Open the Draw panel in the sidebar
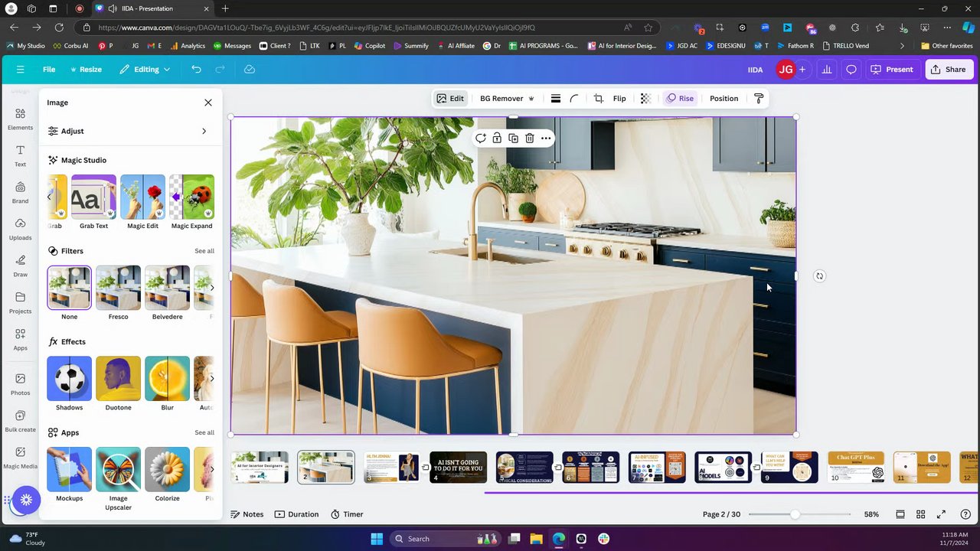 pyautogui.click(x=20, y=266)
